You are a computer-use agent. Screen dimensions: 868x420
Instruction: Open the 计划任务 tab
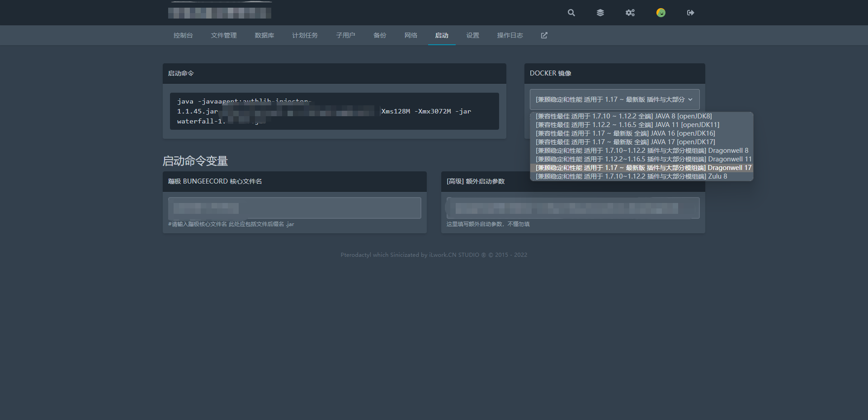point(305,35)
